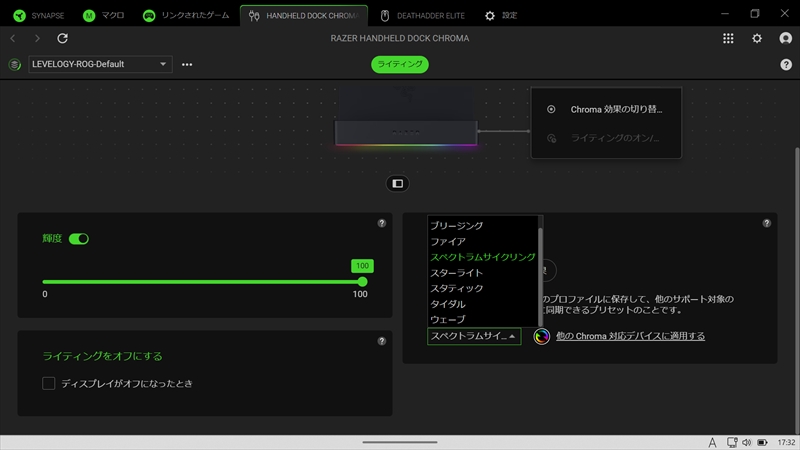Screen dimensions: 800x450
Task: Click the speaker volume icon in taskbar
Action: tap(745, 442)
